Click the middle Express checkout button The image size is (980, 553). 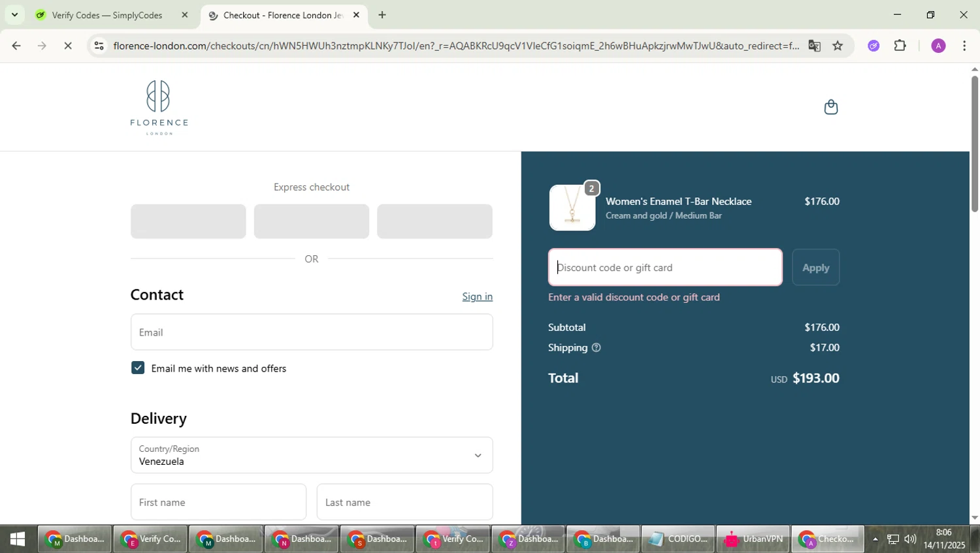[312, 221]
